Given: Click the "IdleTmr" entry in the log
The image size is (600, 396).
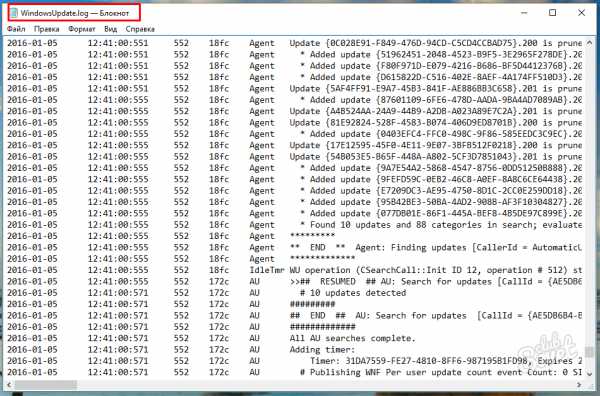Looking at the screenshot, I should pos(267,270).
